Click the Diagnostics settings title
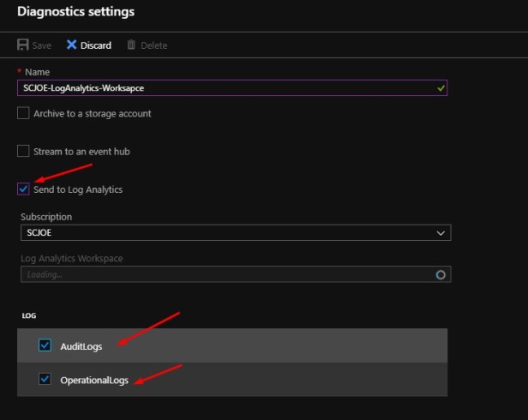This screenshot has height=420, width=528. click(75, 12)
